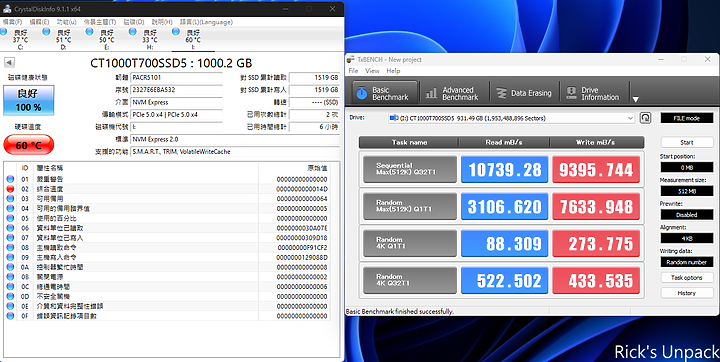Open the (E) menu in CrystalDiskInfo

pyautogui.click(x=39, y=22)
